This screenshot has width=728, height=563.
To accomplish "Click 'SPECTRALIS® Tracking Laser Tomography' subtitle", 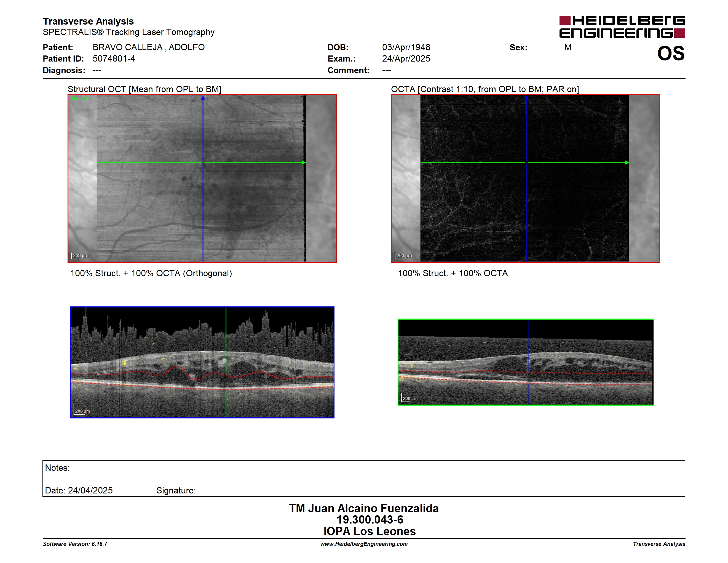I will tap(129, 32).
